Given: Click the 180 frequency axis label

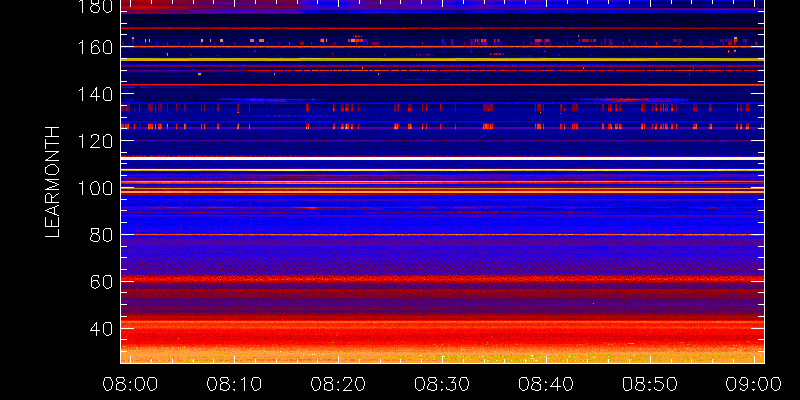Looking at the screenshot, I should (x=95, y=6).
